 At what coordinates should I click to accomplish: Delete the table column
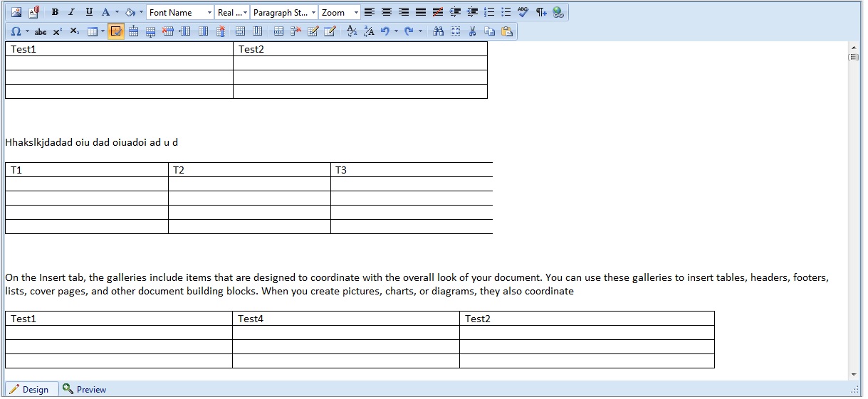click(221, 31)
